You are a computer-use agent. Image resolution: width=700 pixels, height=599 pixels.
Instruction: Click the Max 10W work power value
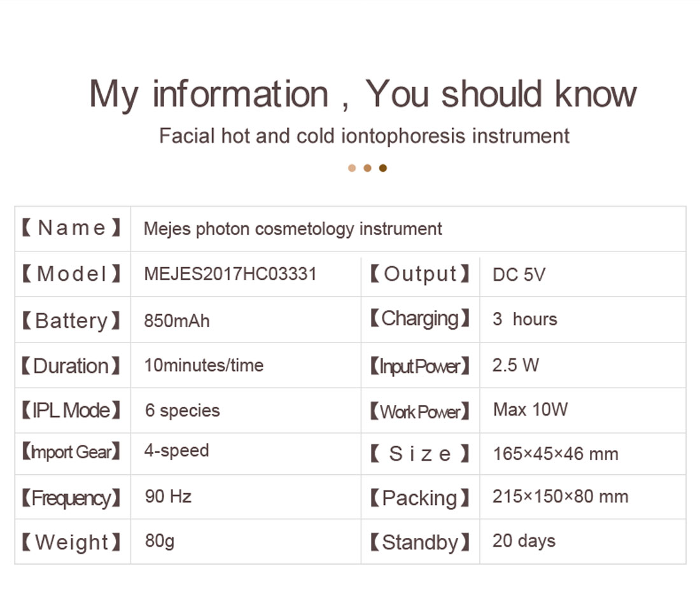point(530,409)
